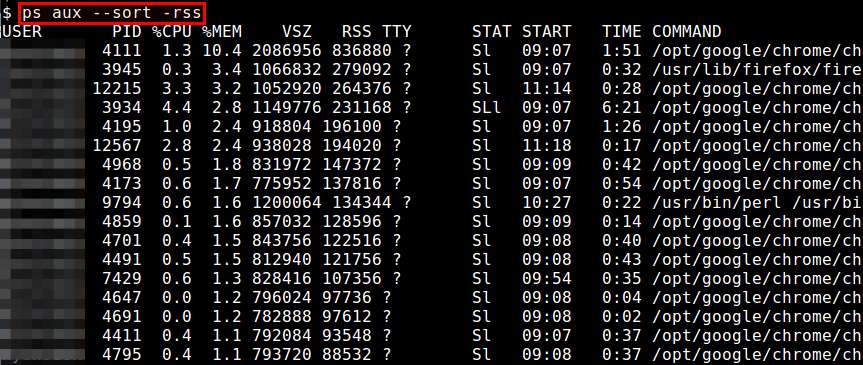Click the COMMAND column header
This screenshot has height=365, width=863.
tap(686, 31)
